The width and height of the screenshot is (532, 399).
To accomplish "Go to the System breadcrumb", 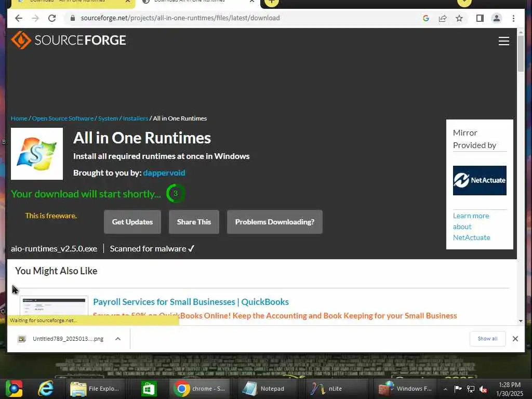I will point(108,118).
